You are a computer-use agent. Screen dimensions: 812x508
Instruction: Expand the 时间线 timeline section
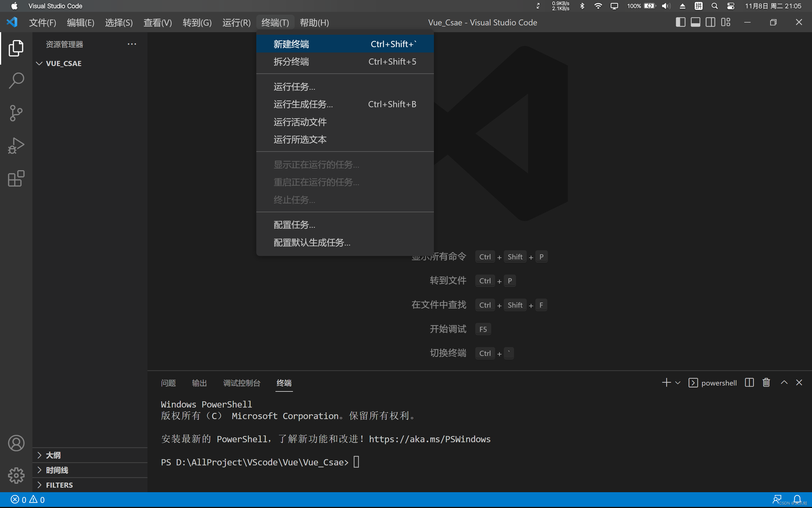click(39, 470)
